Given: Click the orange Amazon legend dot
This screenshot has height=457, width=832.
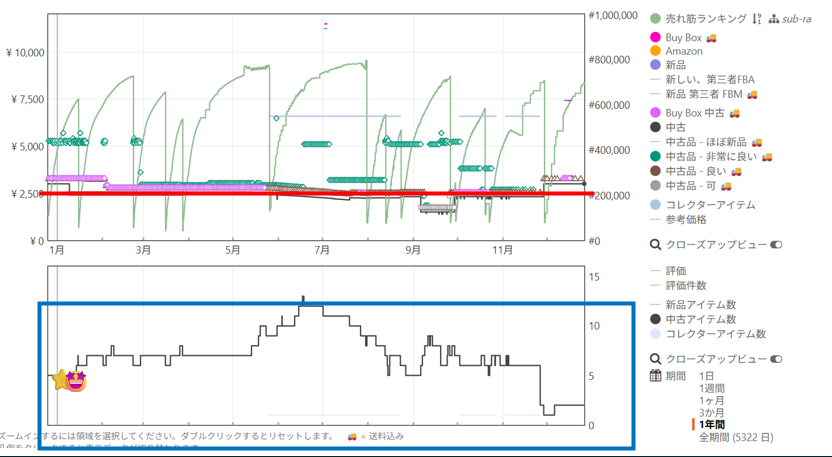Looking at the screenshot, I should point(656,51).
